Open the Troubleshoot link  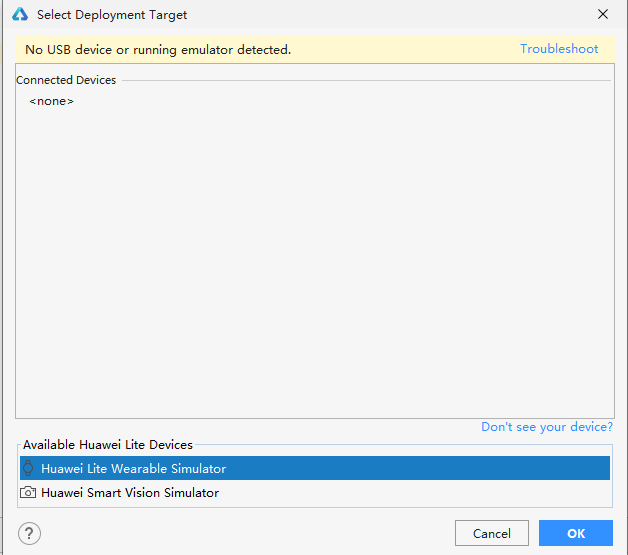pyautogui.click(x=559, y=49)
